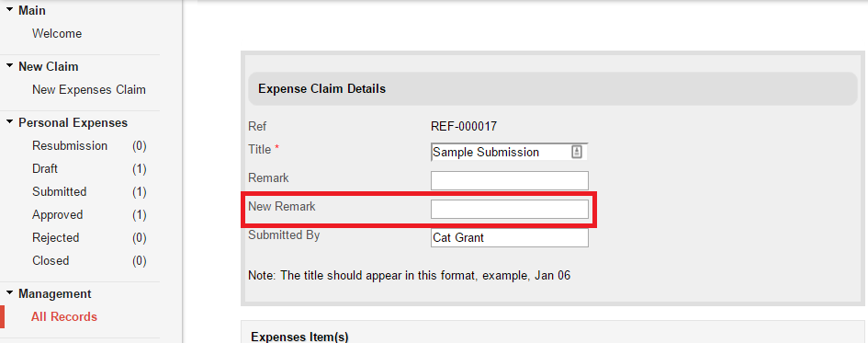Select All Records under Management
The width and height of the screenshot is (868, 343).
point(64,317)
